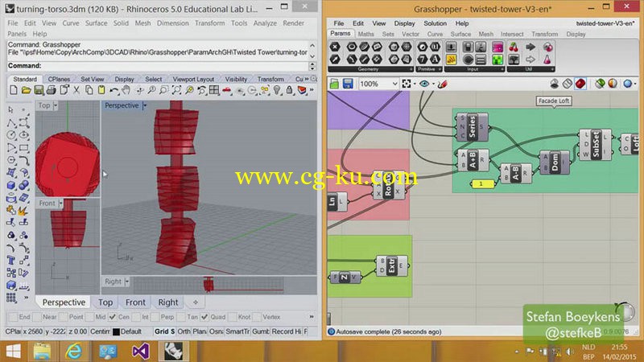Image resolution: width=644 pixels, height=362 pixels.
Task: Click the Grid Snap status bar button
Action: pos(164,331)
